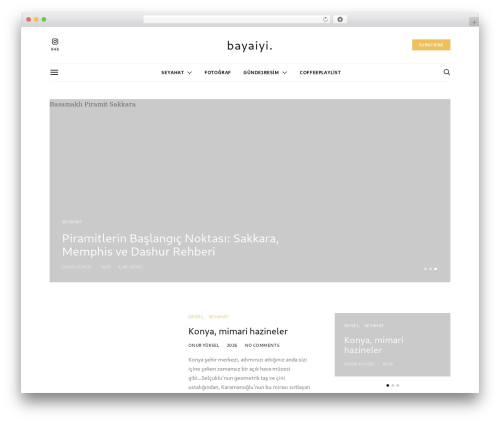The image size is (500, 423).
Task: Open the Konya, mimari hazineler sidebar card
Action: (x=392, y=345)
